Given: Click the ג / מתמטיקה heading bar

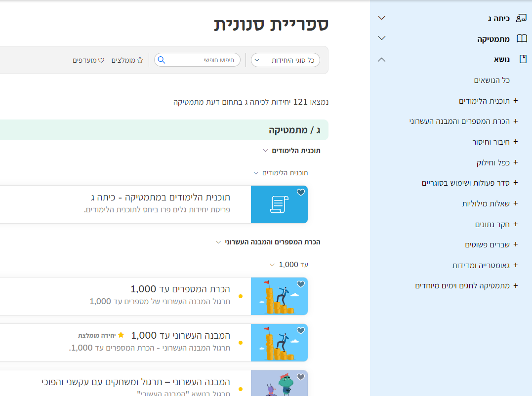Looking at the screenshot, I should pos(164,130).
